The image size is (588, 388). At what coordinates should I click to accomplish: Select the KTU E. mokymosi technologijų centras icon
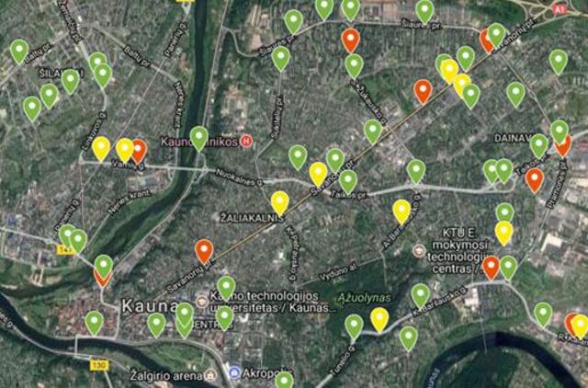tap(419, 250)
